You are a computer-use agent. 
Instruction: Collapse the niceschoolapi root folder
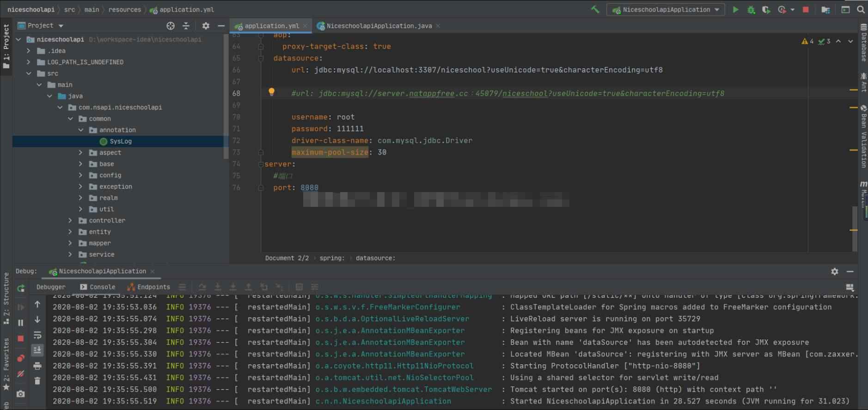point(18,39)
